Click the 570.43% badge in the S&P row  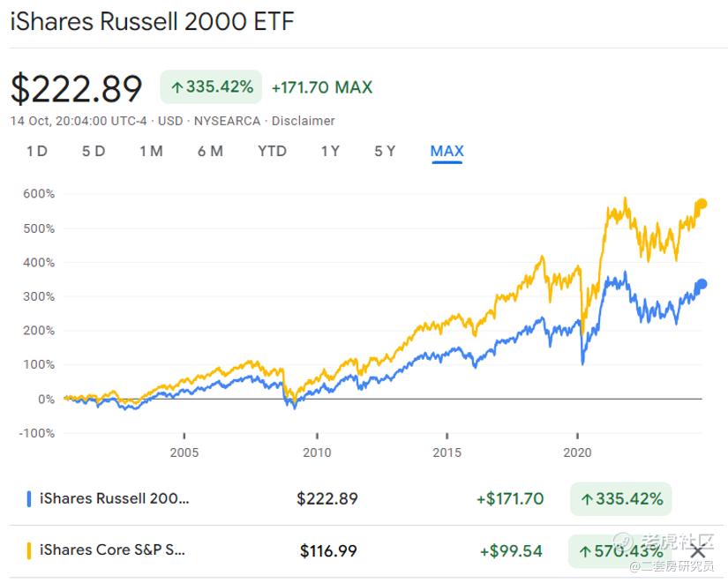pyautogui.click(x=621, y=551)
